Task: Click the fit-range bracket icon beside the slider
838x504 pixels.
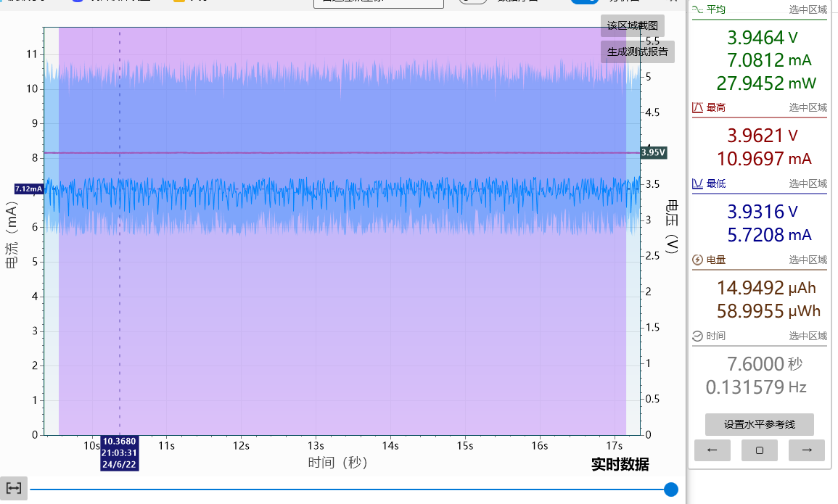Action: coord(13,488)
